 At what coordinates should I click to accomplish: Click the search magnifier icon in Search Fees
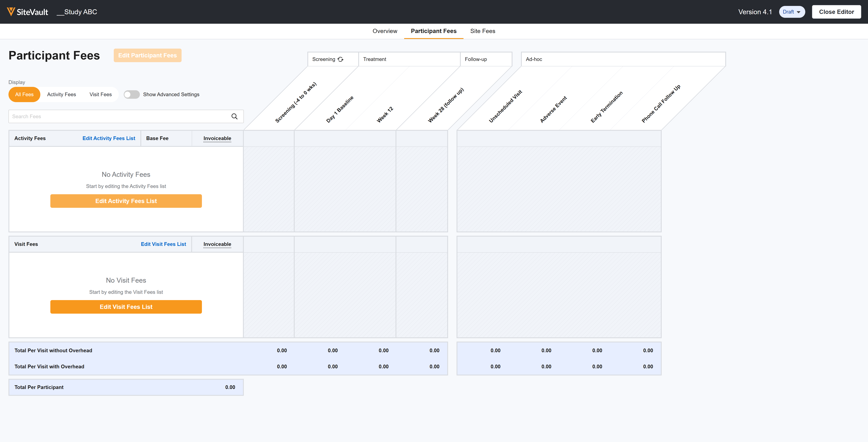[234, 116]
